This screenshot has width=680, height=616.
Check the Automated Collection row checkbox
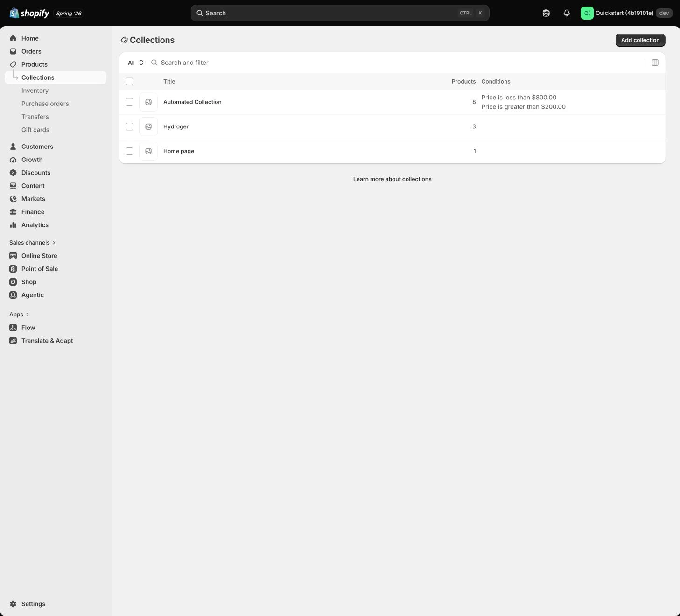pyautogui.click(x=129, y=102)
